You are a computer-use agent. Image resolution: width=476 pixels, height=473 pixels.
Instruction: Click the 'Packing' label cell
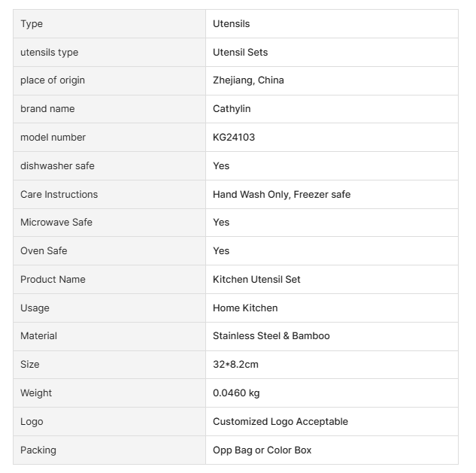tap(38, 450)
